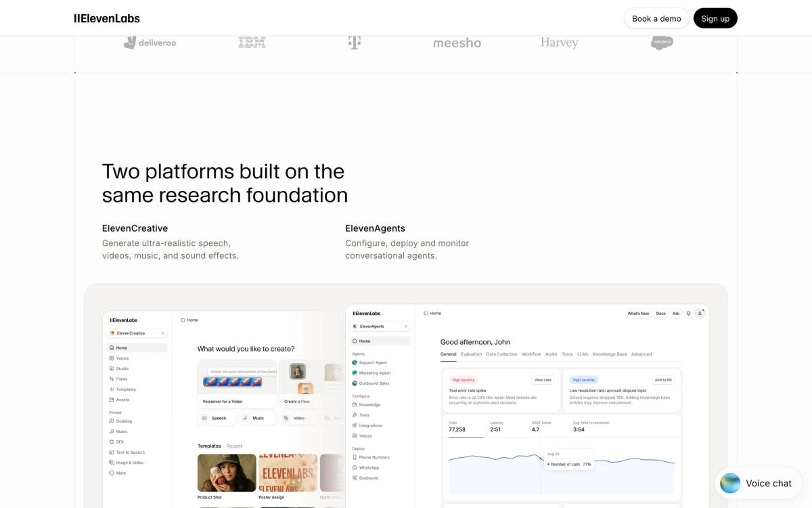Click the Aug 29 marker on calls chart
Viewport: 812px width, 508px height.
tap(541, 458)
